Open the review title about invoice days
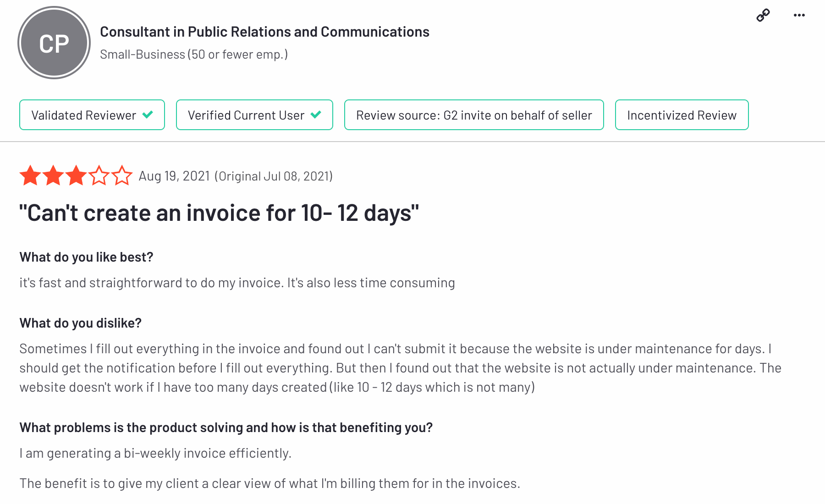The width and height of the screenshot is (825, 504). click(219, 214)
